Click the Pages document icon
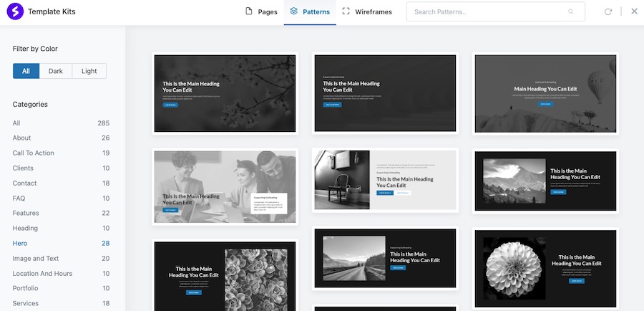This screenshot has height=311, width=644. coord(248,11)
